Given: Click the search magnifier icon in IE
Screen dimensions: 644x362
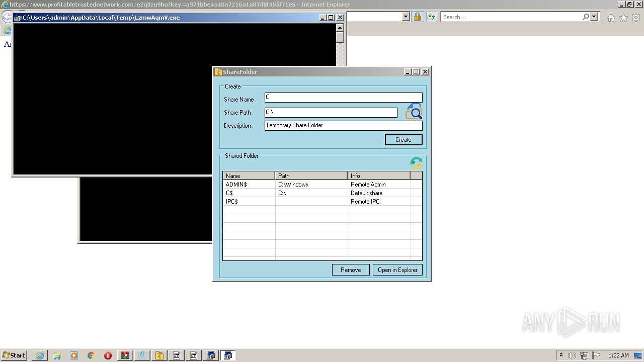Looking at the screenshot, I should pos(586,17).
